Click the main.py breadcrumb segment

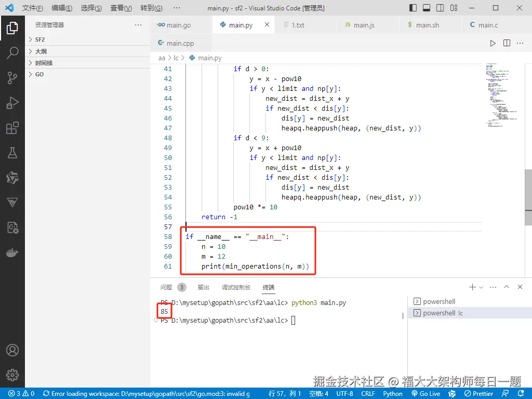click(206, 58)
